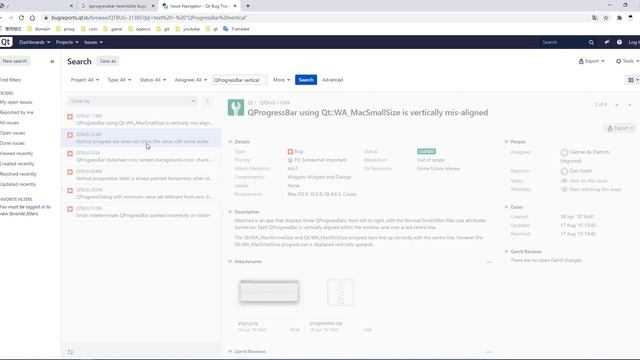This screenshot has height=360, width=640.
Task: Select the MacSmallSize vertically mis-aligned result
Action: point(141,119)
